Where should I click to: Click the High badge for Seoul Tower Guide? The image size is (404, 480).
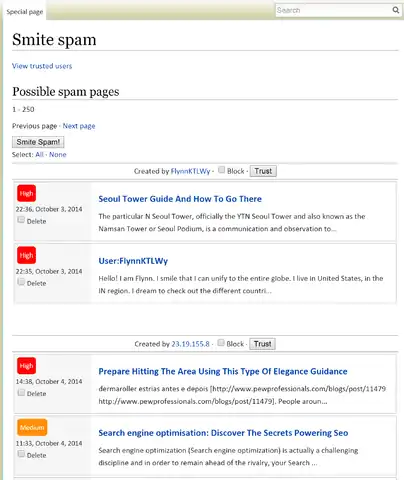(x=26, y=193)
